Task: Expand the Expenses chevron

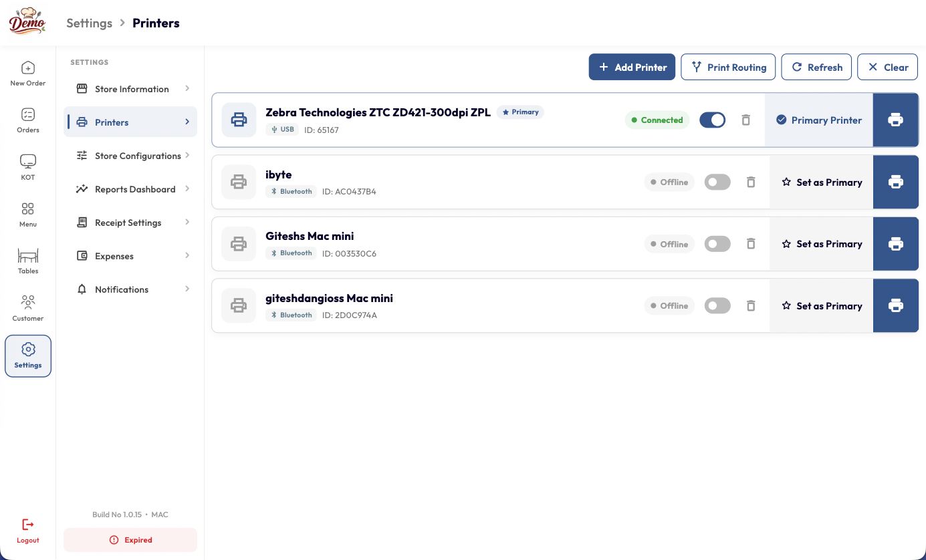Action: (187, 255)
